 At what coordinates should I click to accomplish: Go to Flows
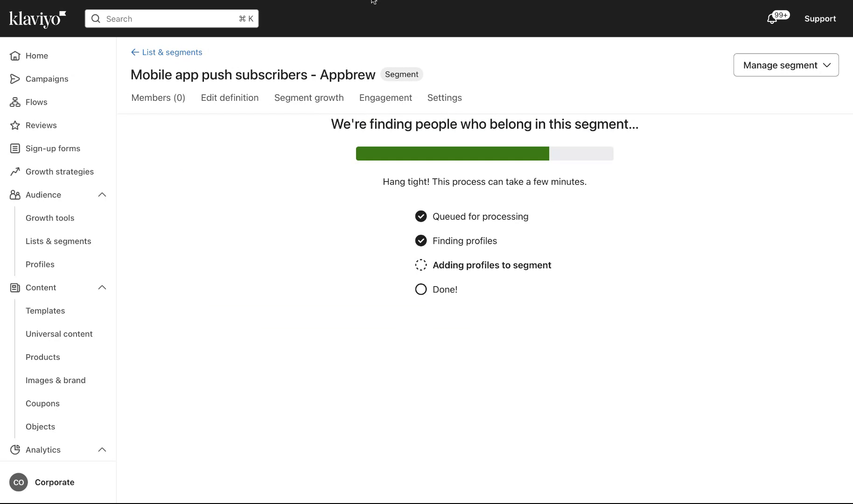tap(36, 102)
